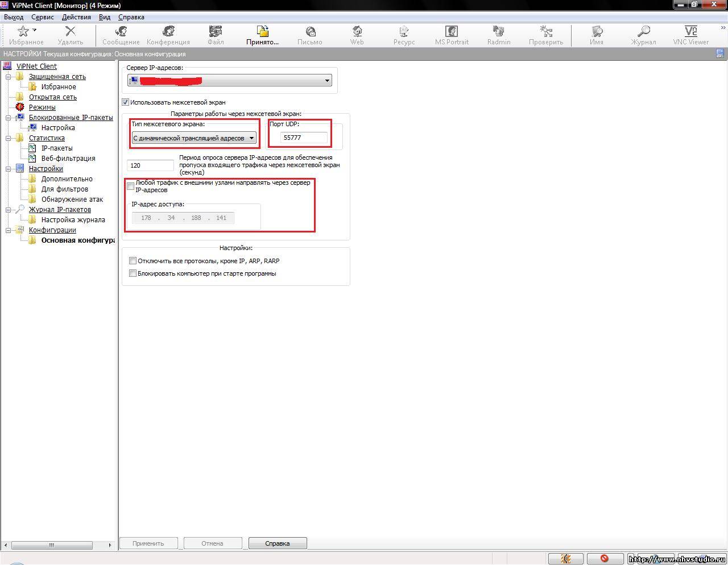Click the Отмена button

click(x=213, y=543)
